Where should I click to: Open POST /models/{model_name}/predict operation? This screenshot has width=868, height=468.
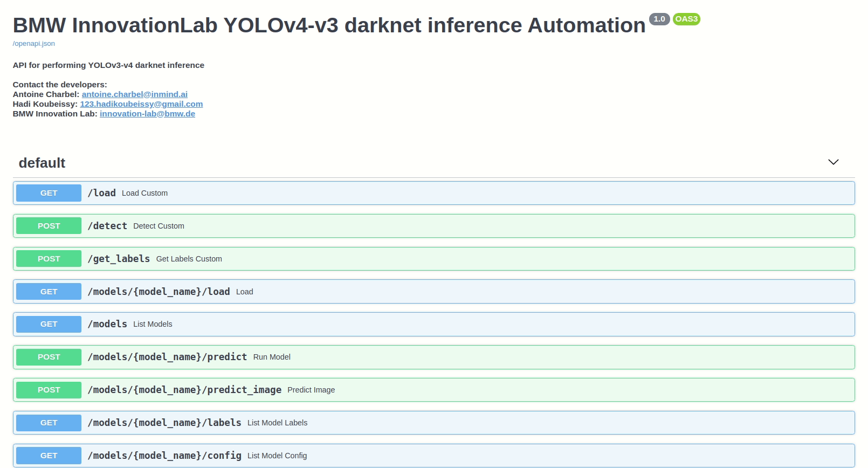tap(433, 357)
